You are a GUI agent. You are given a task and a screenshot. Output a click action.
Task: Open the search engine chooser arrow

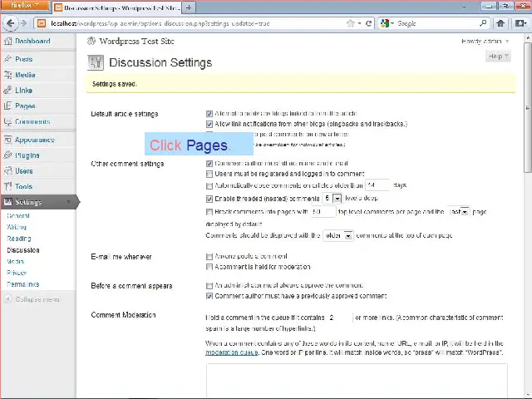pyautogui.click(x=392, y=23)
